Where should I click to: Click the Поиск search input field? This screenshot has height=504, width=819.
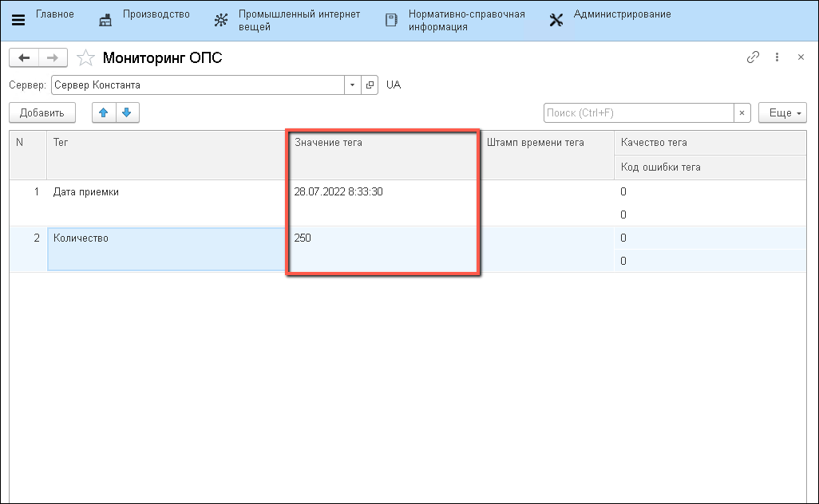point(639,113)
